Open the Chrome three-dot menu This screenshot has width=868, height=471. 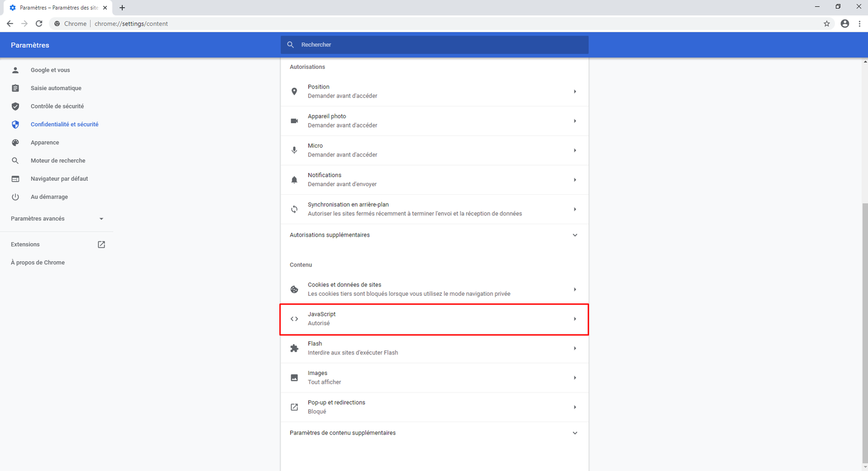pyautogui.click(x=859, y=23)
